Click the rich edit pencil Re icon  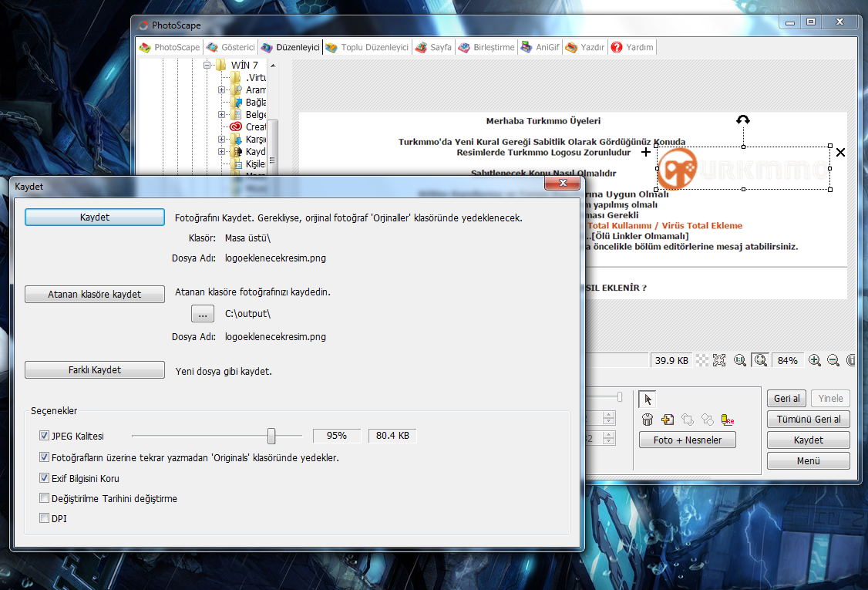(728, 420)
